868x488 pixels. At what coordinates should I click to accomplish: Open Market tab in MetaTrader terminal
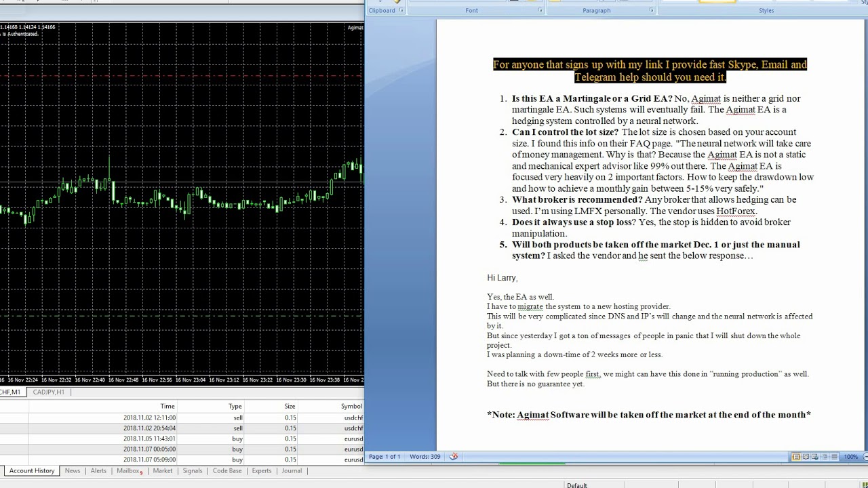tap(163, 471)
